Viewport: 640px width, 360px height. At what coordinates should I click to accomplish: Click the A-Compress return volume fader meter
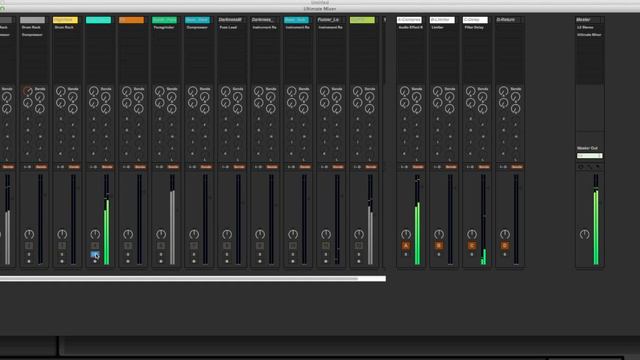tap(417, 220)
